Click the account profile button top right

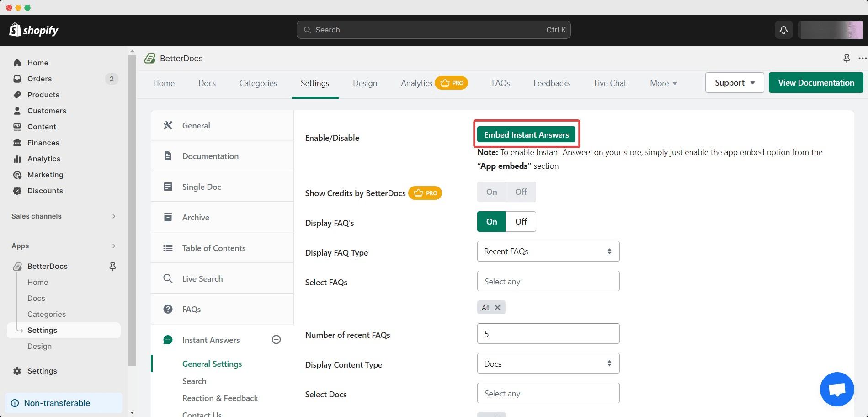point(831,30)
